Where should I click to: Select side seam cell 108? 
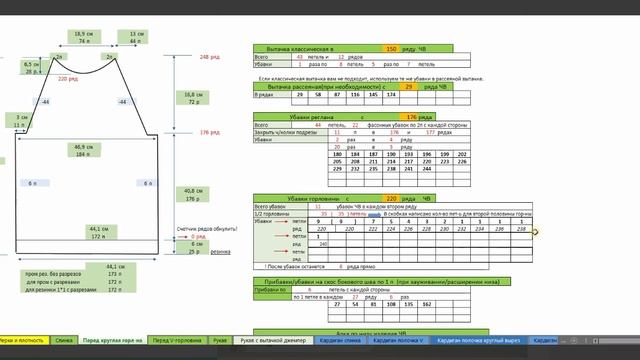click(x=391, y=304)
